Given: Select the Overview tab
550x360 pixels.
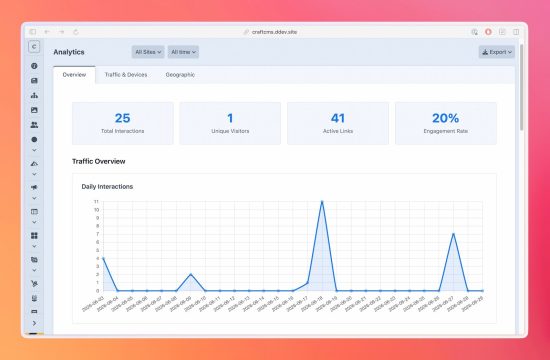Looking at the screenshot, I should [74, 75].
